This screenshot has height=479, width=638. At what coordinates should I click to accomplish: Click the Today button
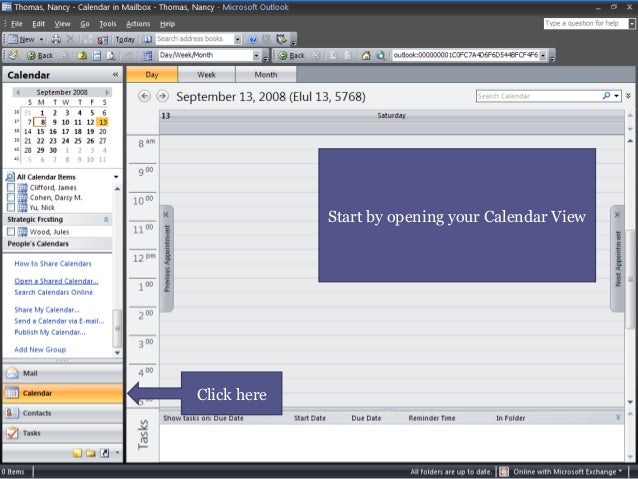[125, 39]
